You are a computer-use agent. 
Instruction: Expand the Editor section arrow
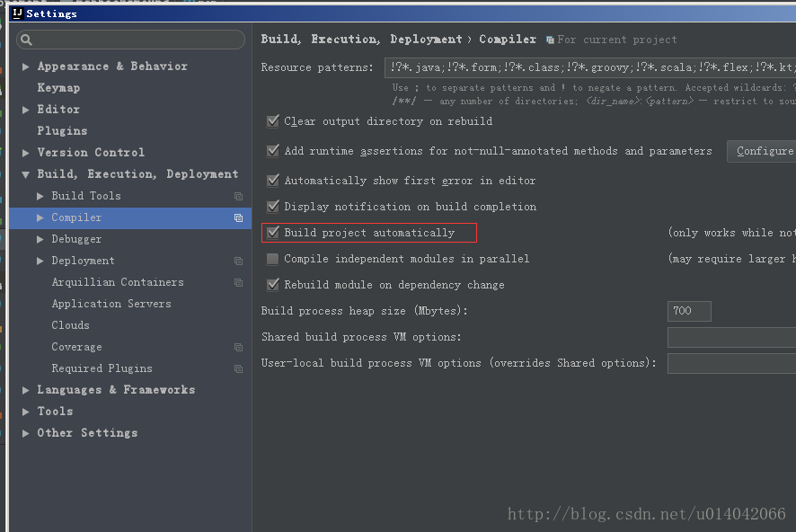coord(25,110)
